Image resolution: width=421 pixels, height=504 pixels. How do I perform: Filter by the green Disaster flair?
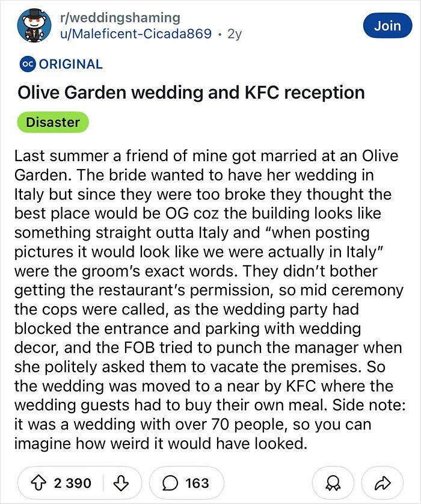52,122
